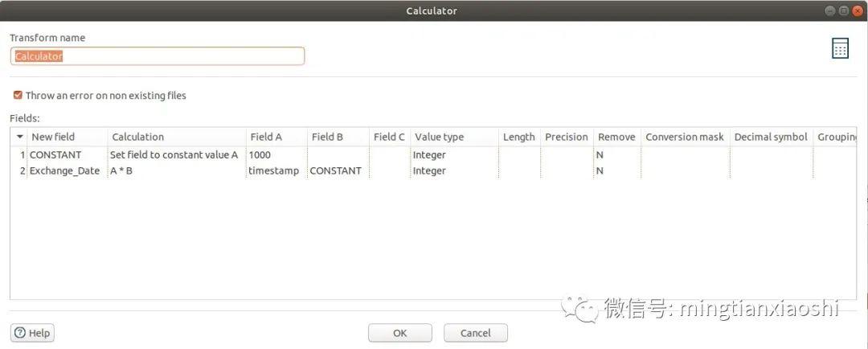Viewport: 868px width, 349px height.
Task: Click the calculator icon at top right
Action: coord(840,49)
